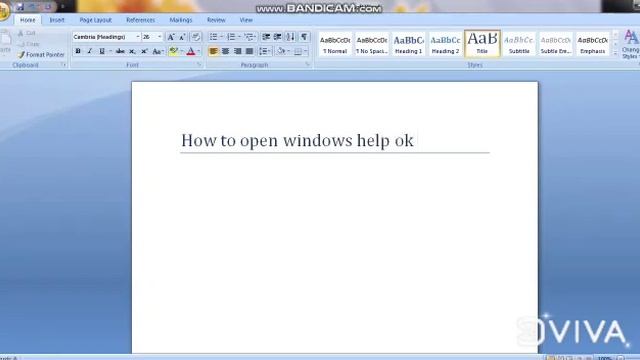Apply the Emphasis style
Image resolution: width=640 pixels, height=360 pixels.
click(593, 44)
